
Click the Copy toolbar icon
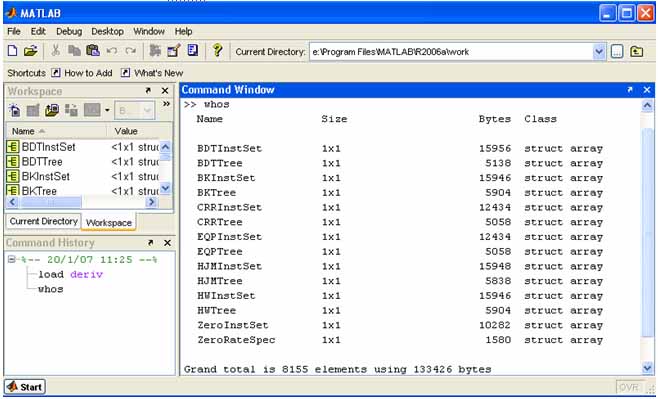pos(74,51)
